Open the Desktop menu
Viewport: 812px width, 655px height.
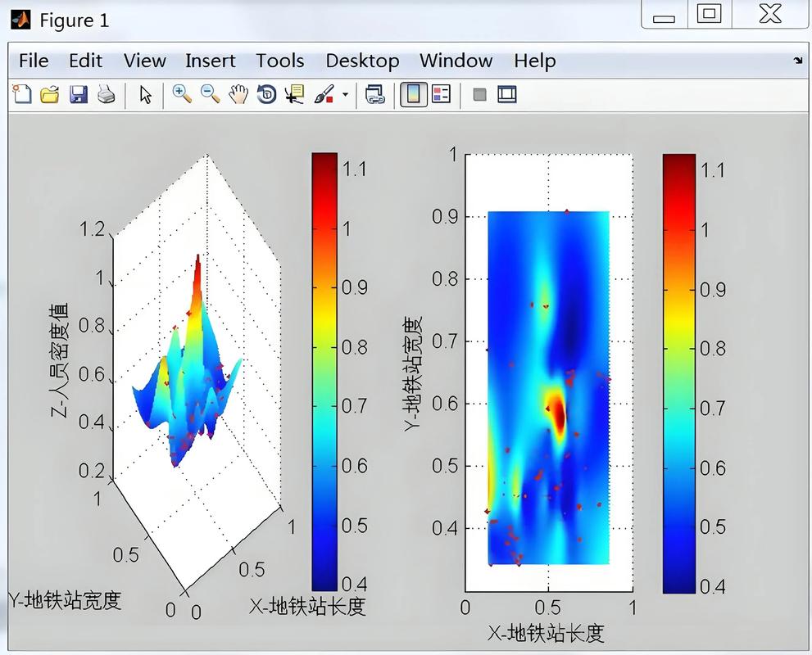click(x=362, y=61)
